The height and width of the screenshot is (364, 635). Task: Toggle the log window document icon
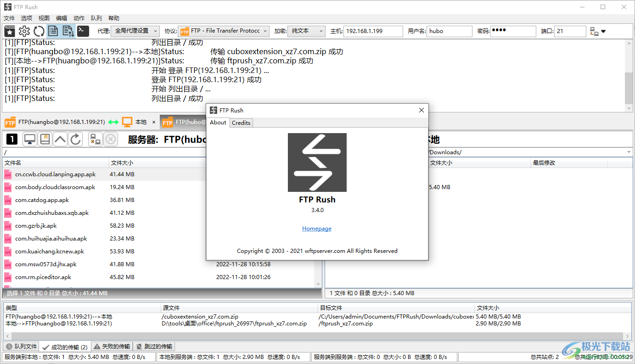coord(53,31)
